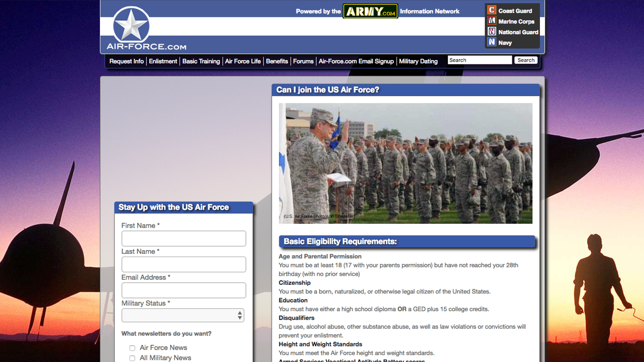This screenshot has width=644, height=362.
Task: Click the 'Basic Eligibility Requirements:' heading
Action: 340,241
